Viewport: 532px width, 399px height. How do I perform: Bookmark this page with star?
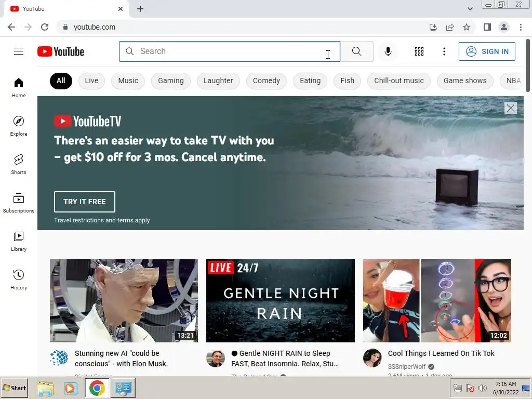click(467, 27)
